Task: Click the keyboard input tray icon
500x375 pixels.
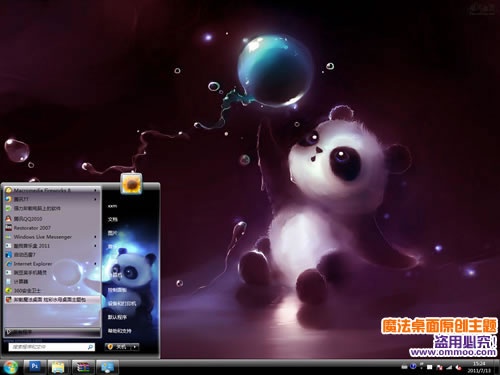Action: [404, 367]
